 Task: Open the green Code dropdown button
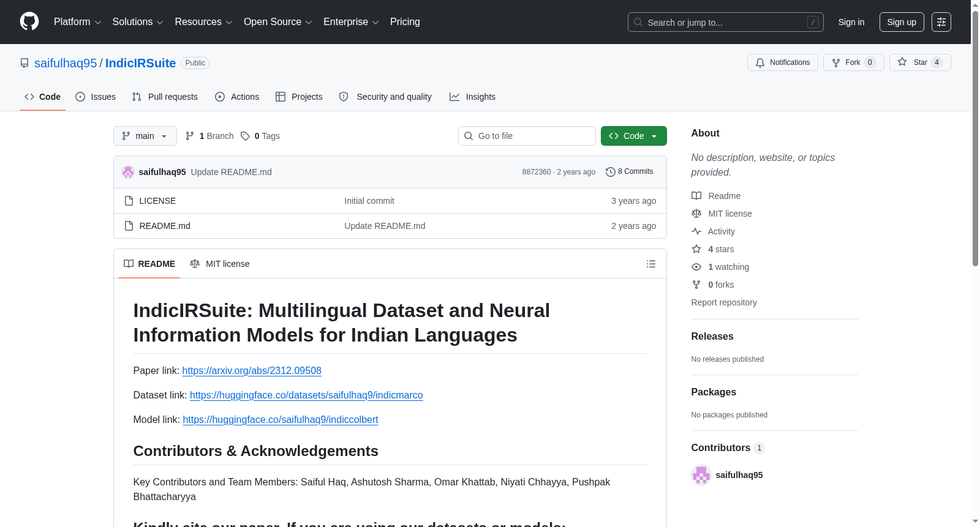634,136
